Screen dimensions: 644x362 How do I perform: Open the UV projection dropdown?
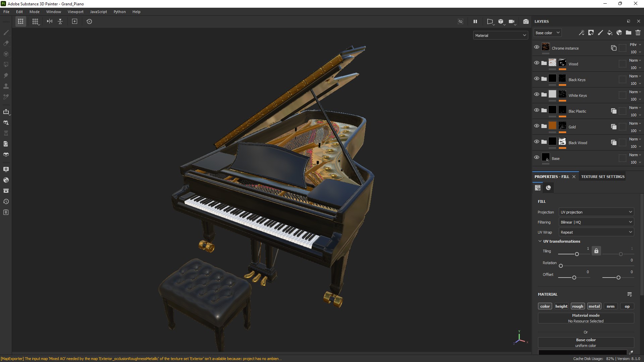click(x=596, y=212)
